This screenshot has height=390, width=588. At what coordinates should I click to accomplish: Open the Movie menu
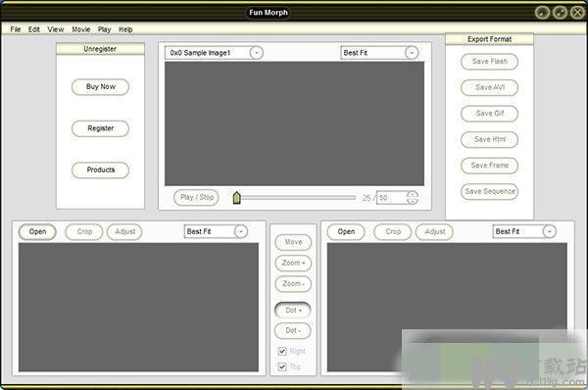[x=81, y=29]
